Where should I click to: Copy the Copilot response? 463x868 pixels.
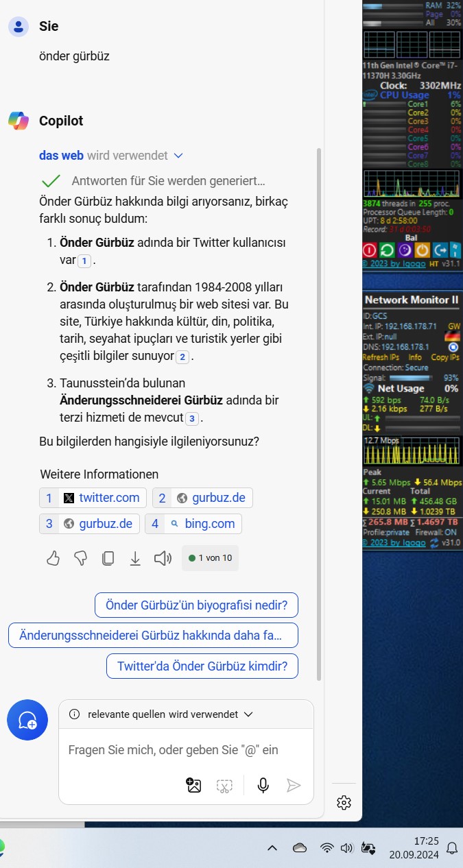[108, 558]
